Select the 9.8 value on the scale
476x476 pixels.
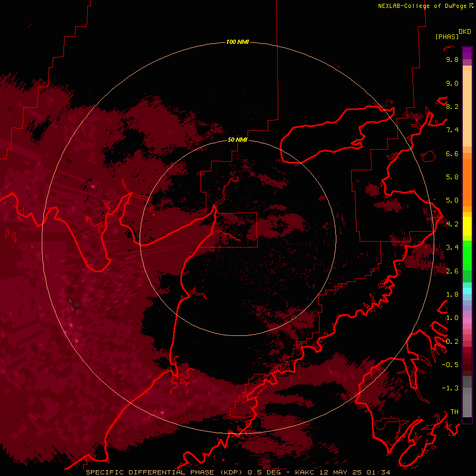[x=452, y=59]
